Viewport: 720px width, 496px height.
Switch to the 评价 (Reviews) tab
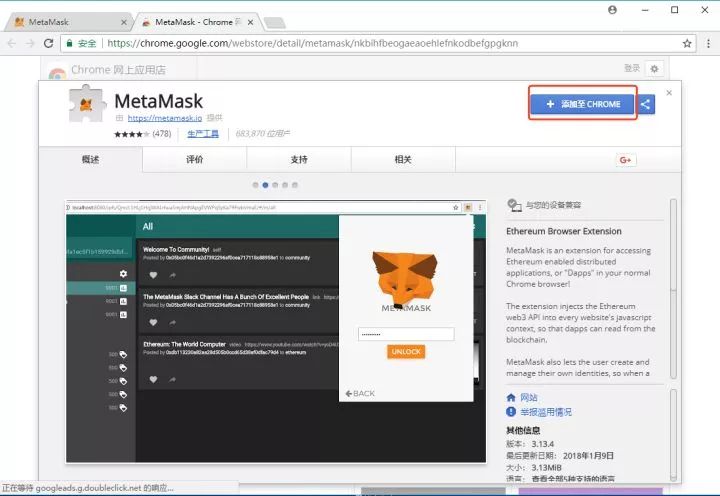click(194, 160)
